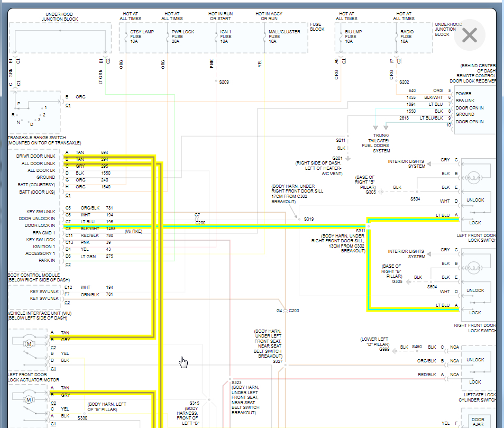
Task: Click the ACCESSORY 1 label
Action: point(40,253)
